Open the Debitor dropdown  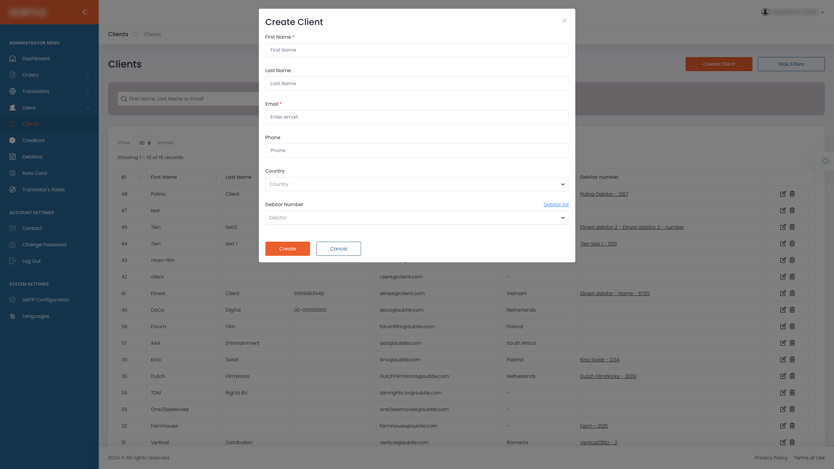pyautogui.click(x=416, y=218)
